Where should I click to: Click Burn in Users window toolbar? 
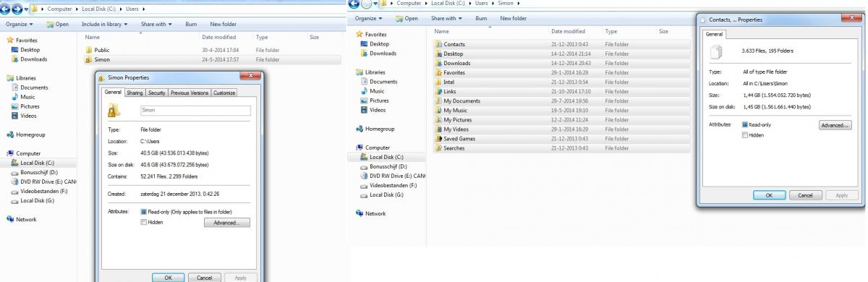(x=191, y=24)
